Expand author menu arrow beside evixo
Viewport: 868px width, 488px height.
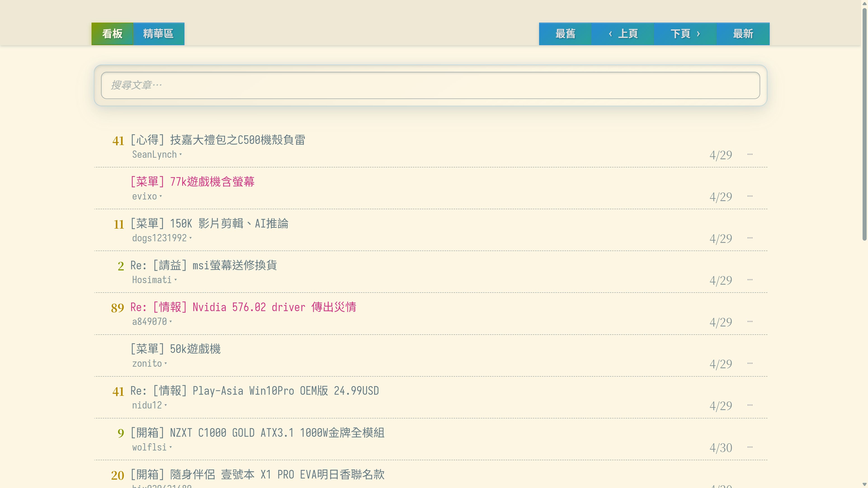click(161, 196)
